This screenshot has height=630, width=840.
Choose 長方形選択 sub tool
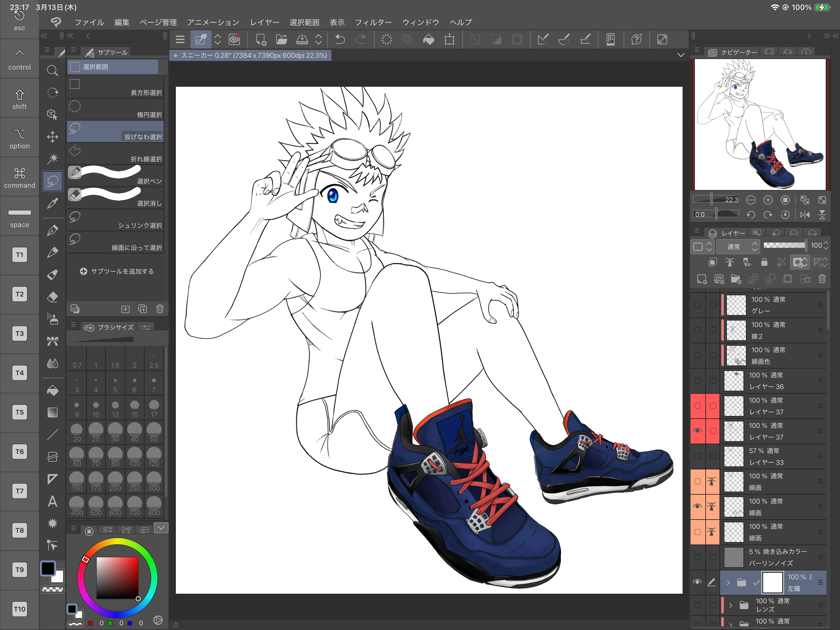pyautogui.click(x=115, y=87)
